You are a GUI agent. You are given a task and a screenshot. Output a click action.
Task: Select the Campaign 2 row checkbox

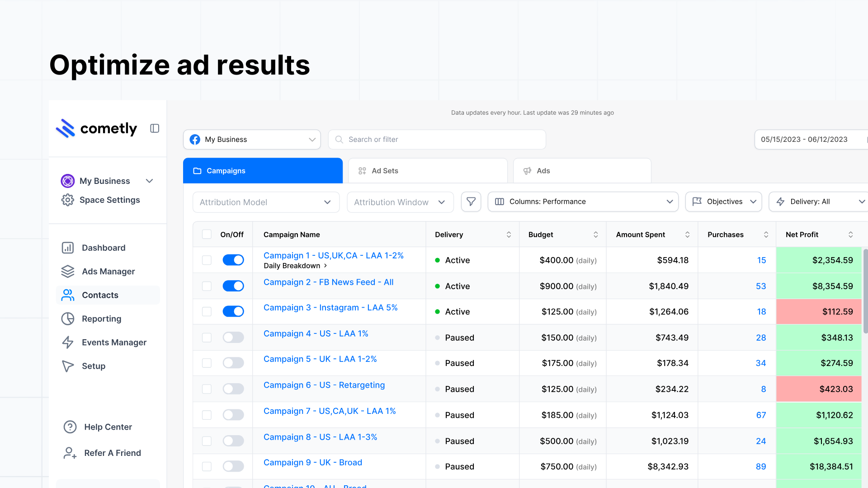coord(207,286)
